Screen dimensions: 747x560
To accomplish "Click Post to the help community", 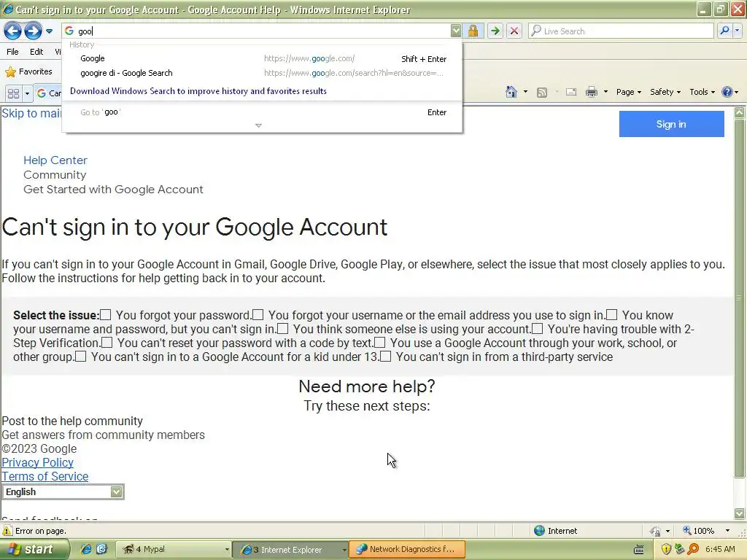I will 72,421.
